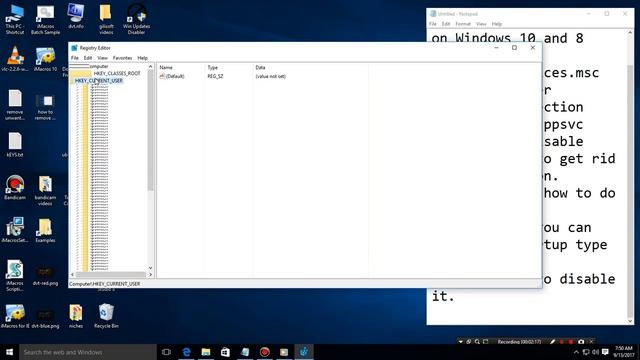Open dvt-red.png image file

tap(45, 276)
